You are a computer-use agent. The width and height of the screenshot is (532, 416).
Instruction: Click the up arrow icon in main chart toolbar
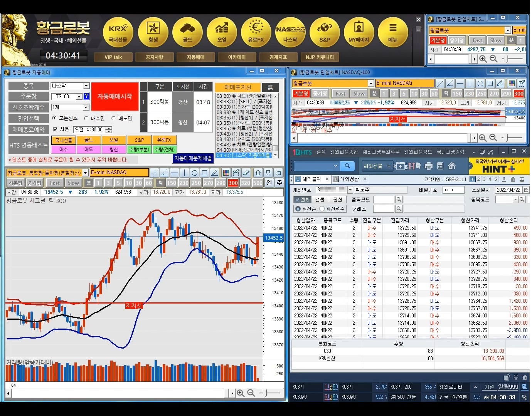click(x=258, y=173)
